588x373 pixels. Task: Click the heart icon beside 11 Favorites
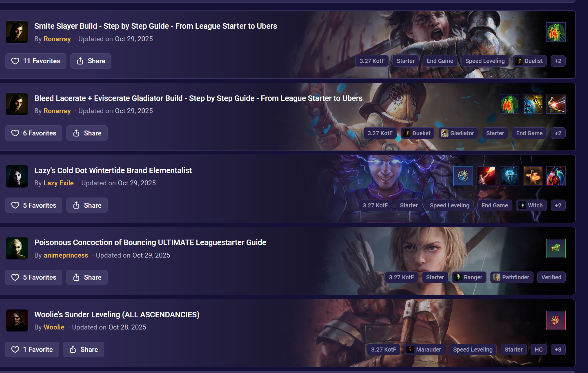point(15,61)
